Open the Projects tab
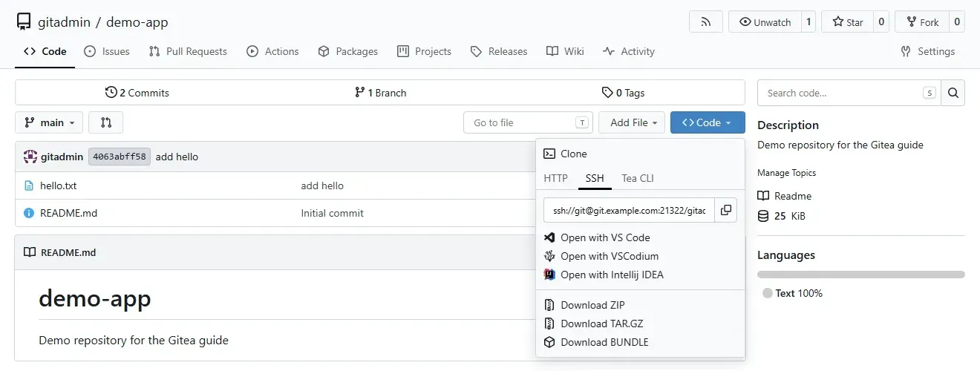The width and height of the screenshot is (980, 371). [424, 51]
